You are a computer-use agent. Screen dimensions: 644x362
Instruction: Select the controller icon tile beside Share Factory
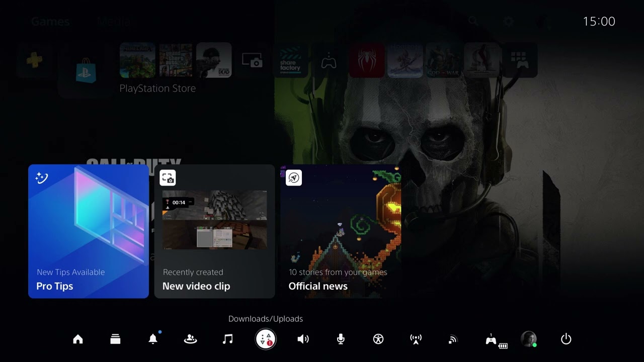click(x=329, y=60)
